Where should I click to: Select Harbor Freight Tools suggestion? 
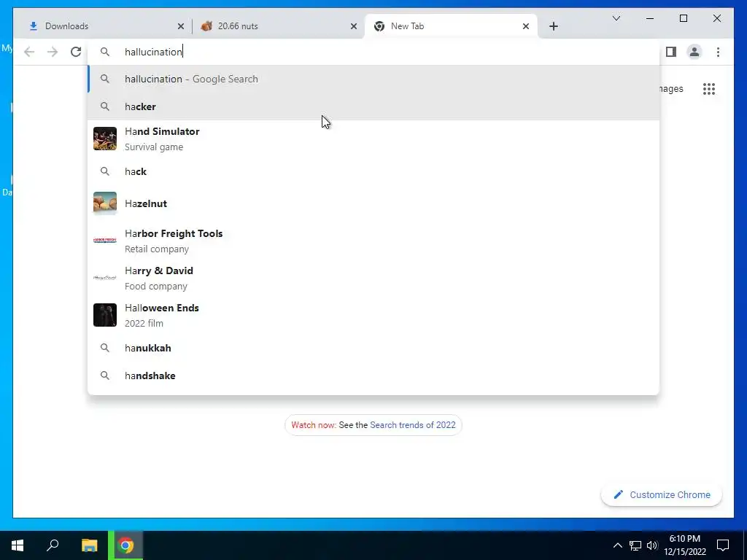373,241
